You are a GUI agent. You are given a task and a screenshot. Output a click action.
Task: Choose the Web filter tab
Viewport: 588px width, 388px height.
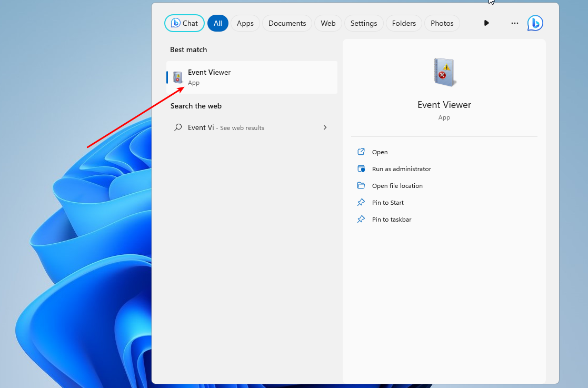tap(328, 23)
